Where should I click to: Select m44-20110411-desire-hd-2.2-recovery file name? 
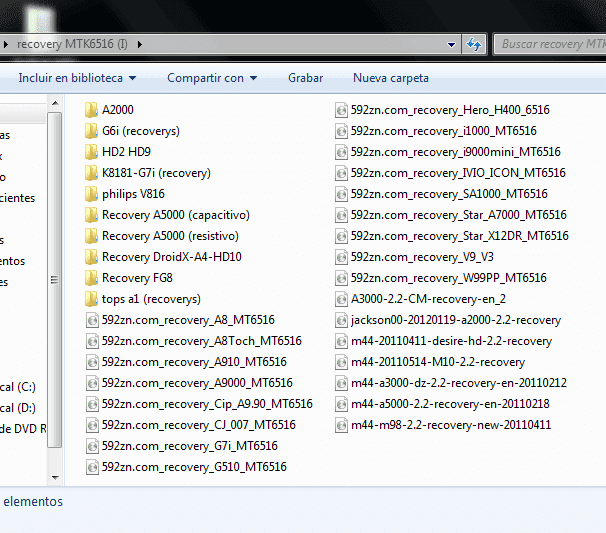[x=451, y=341]
